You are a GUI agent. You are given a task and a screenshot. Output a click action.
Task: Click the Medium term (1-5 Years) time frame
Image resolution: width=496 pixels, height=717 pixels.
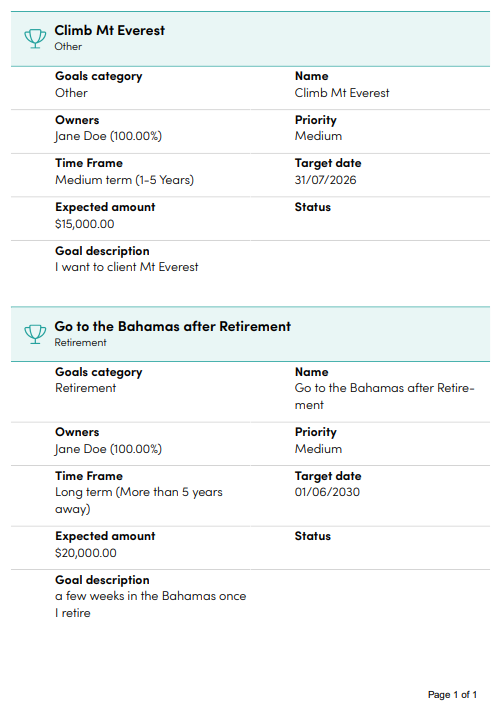coord(124,180)
